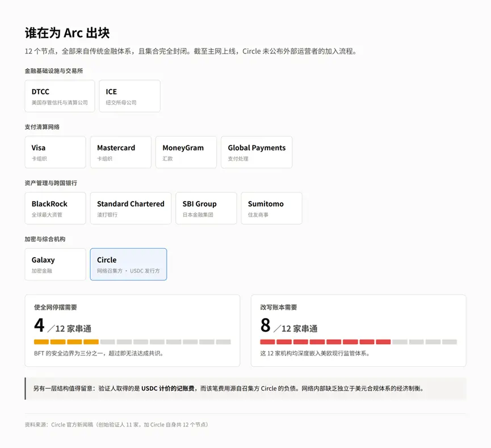Screen dimensions: 491x448
Task: Click the Global Payments card
Action: coord(257,152)
